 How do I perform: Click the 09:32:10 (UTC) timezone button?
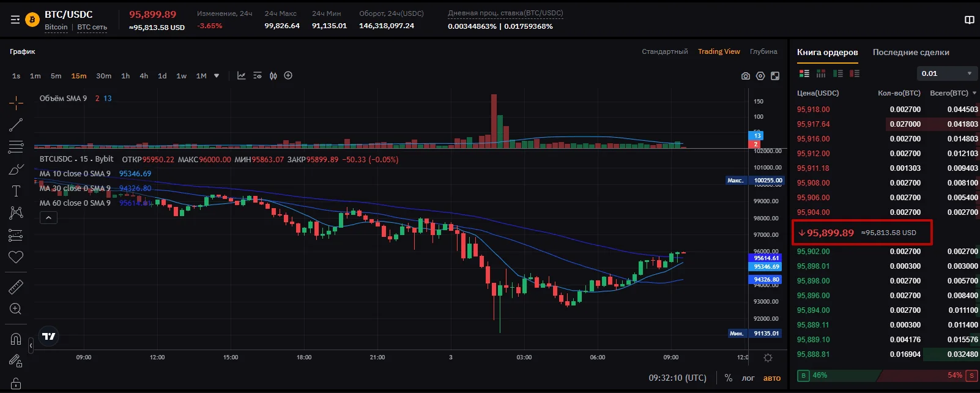tap(677, 378)
